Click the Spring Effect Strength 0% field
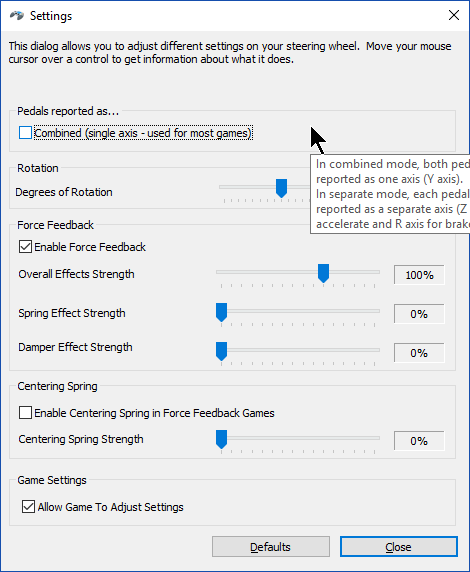Image resolution: width=470 pixels, height=572 pixels. pyautogui.click(x=419, y=314)
